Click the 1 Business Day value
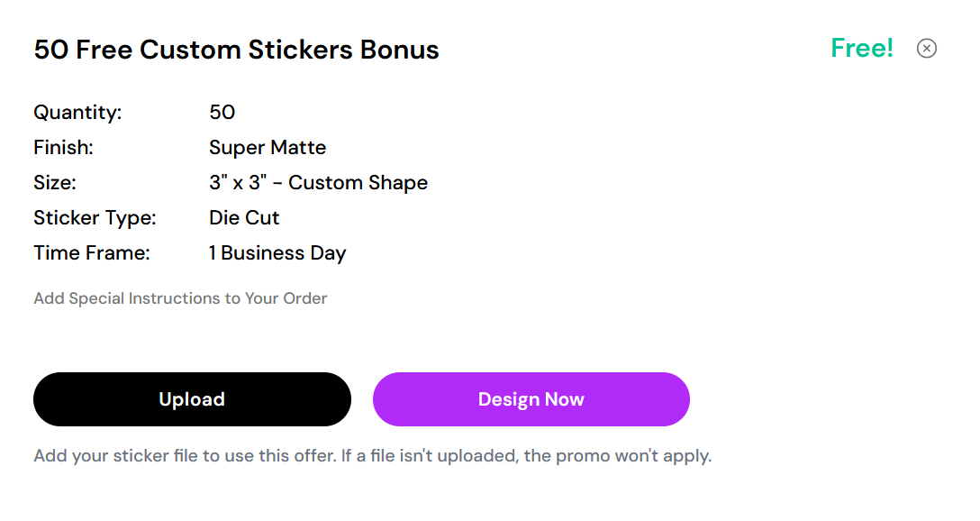This screenshot has width=980, height=521. (277, 253)
